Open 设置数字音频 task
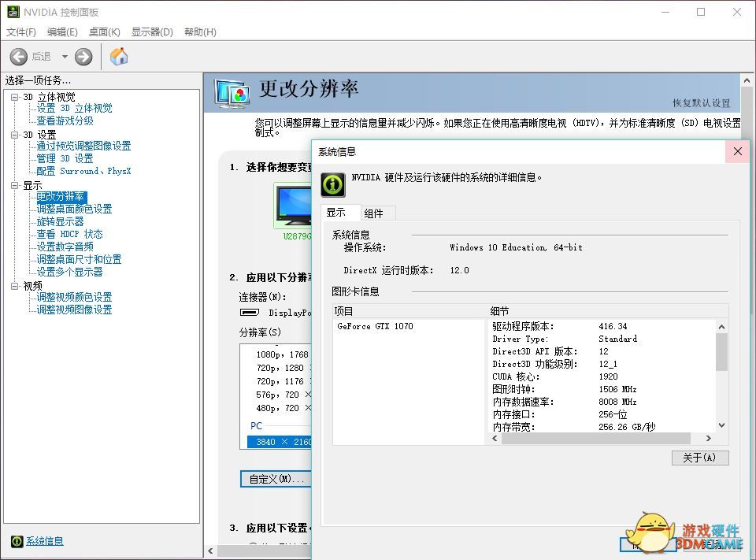 tap(65, 247)
